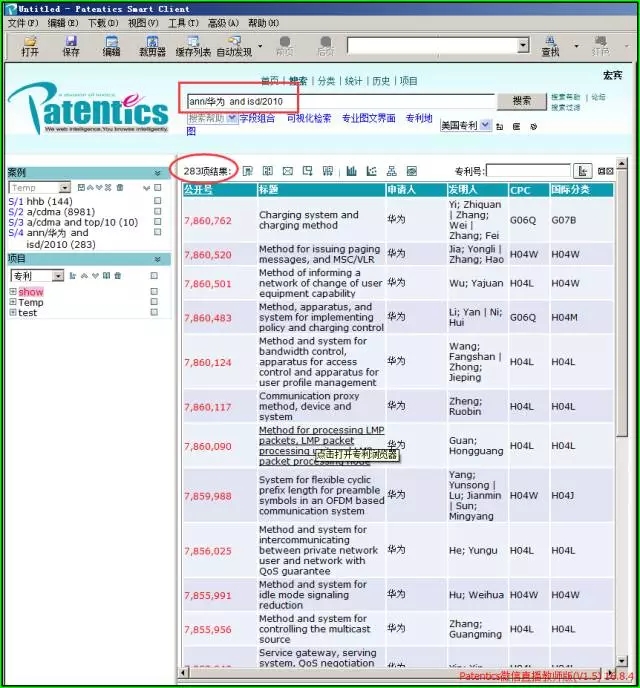Click the 打开 (Open) toolbar icon
Viewport: 640px width, 688px height.
pyautogui.click(x=30, y=46)
